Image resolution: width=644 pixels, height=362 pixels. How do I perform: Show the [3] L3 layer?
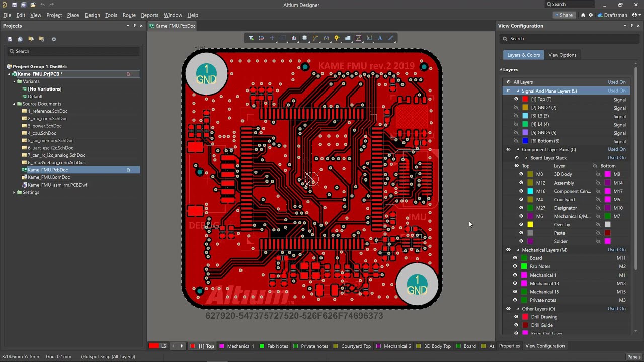516,116
